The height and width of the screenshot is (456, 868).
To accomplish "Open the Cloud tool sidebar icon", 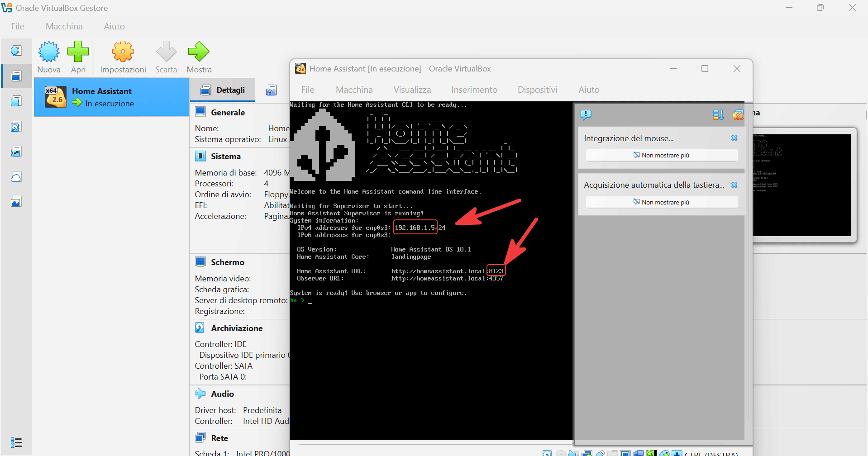I will (16, 176).
